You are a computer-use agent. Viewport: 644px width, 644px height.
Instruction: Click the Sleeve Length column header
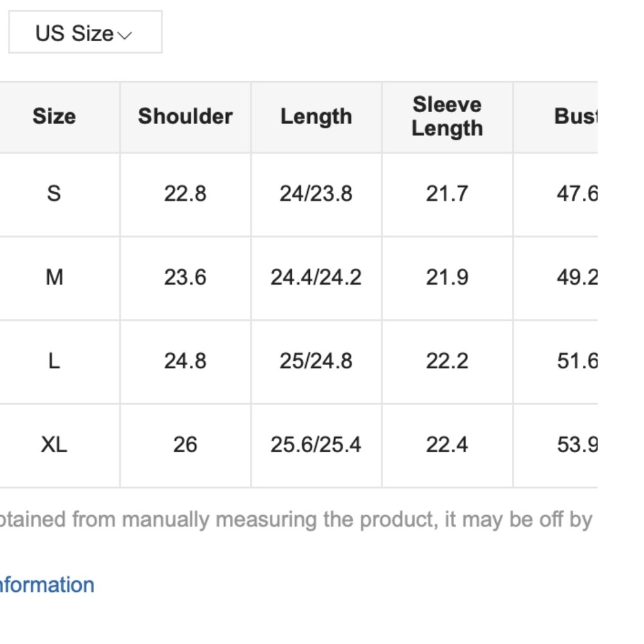(x=448, y=116)
